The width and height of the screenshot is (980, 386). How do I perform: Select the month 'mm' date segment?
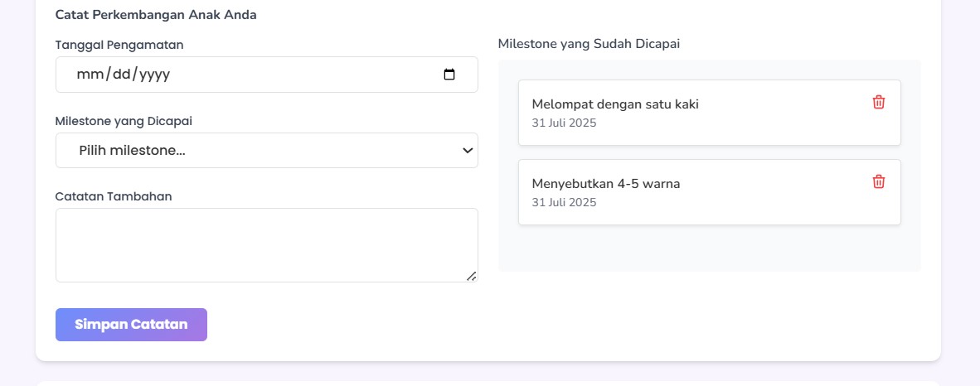90,75
